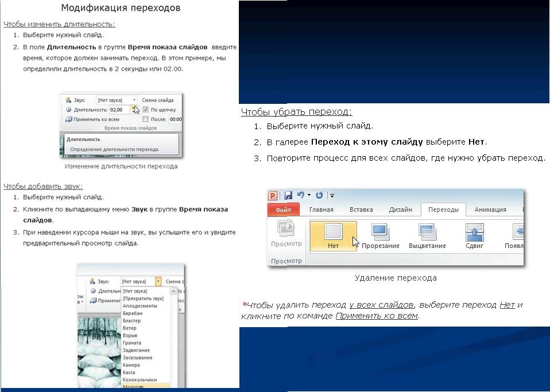Enable the 'После' checkbox
The height and width of the screenshot is (392, 550).
click(x=146, y=119)
